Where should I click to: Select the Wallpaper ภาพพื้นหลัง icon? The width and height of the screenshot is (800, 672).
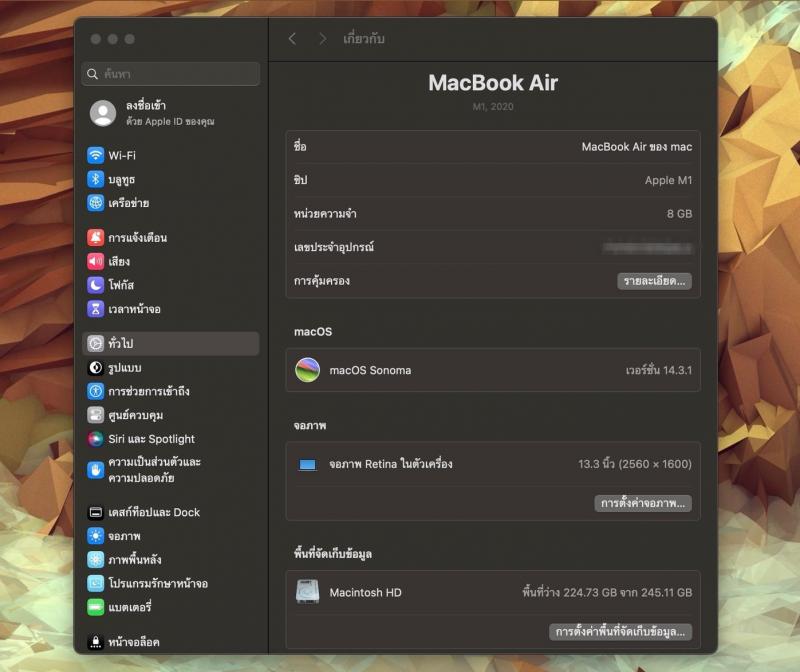point(95,560)
